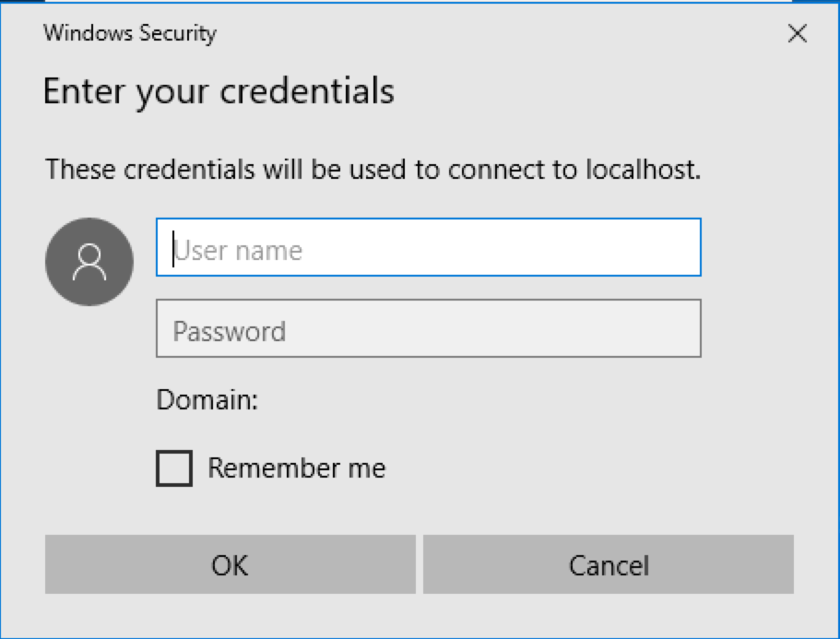
Task: Click blank area right of Remember me
Action: (572, 468)
